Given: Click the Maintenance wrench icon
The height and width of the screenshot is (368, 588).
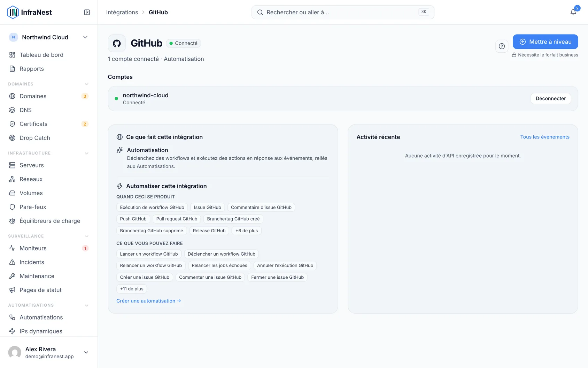Looking at the screenshot, I should 12,276.
